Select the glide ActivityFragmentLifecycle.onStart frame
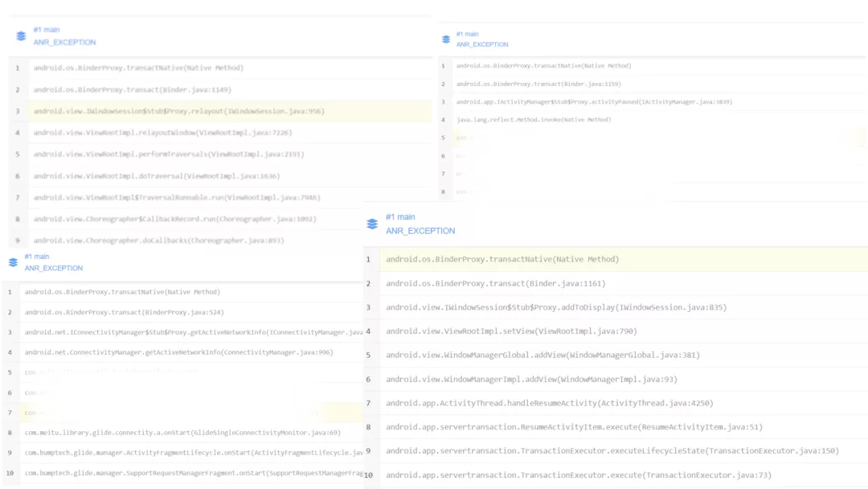 click(x=193, y=453)
